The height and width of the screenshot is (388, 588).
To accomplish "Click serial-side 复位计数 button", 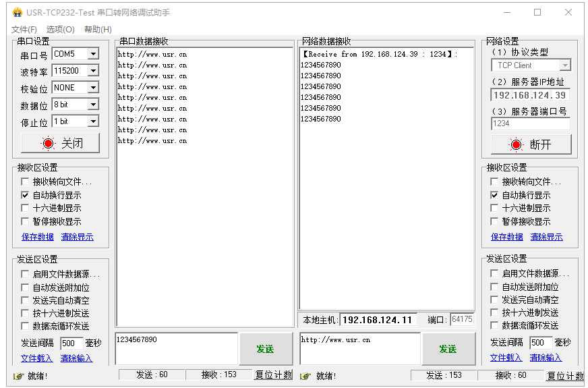I will [x=273, y=375].
